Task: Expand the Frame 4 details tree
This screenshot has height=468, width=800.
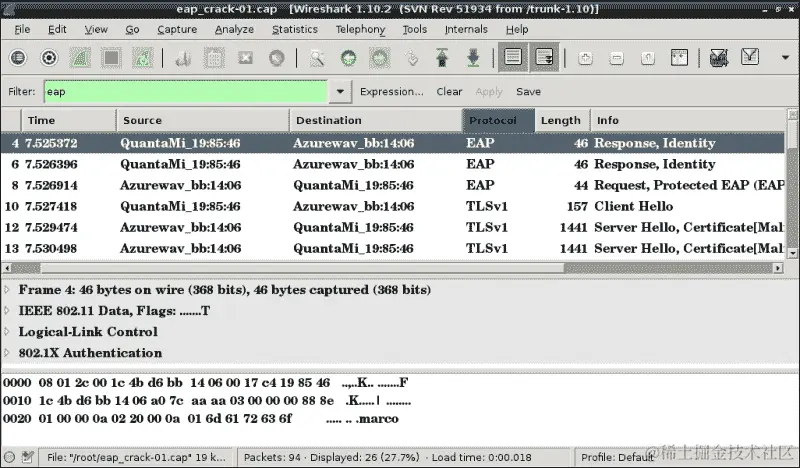Action: coord(7,290)
